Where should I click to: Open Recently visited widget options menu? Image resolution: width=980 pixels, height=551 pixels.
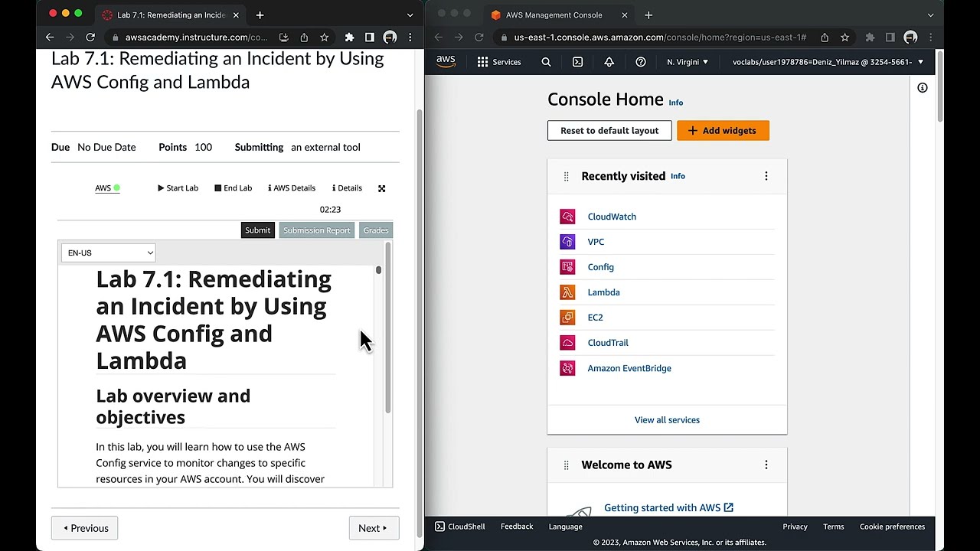pos(766,176)
